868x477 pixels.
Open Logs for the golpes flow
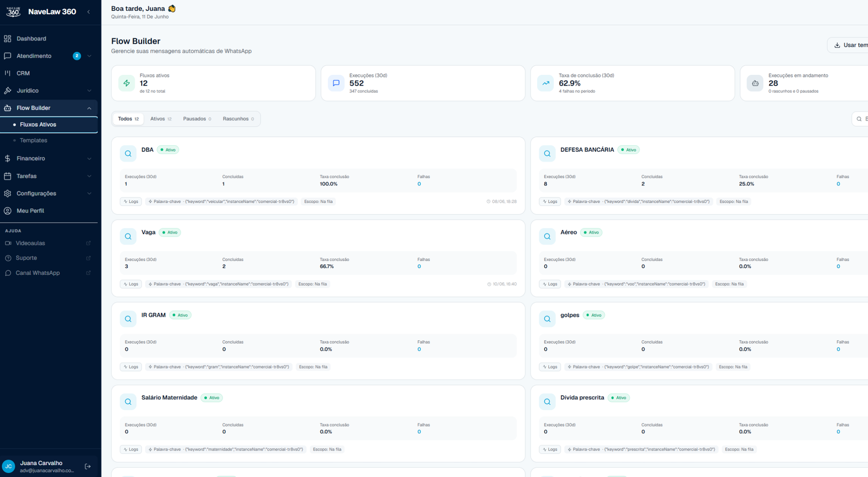point(550,367)
